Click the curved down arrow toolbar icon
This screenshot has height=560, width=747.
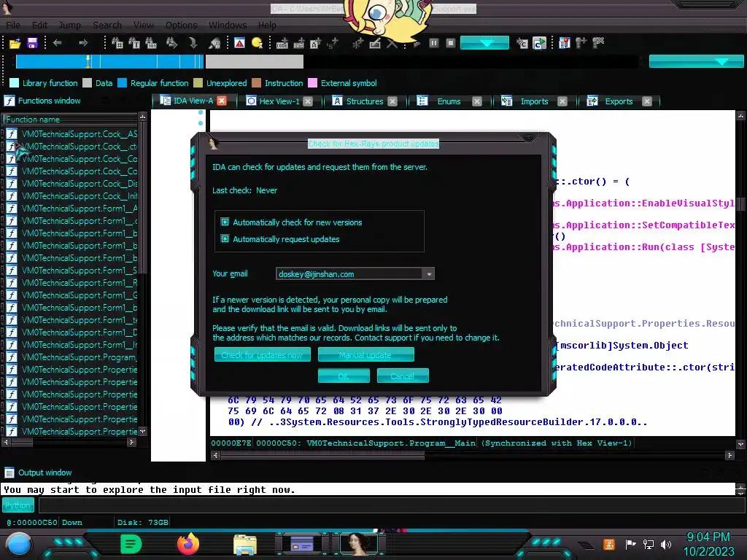(193, 43)
